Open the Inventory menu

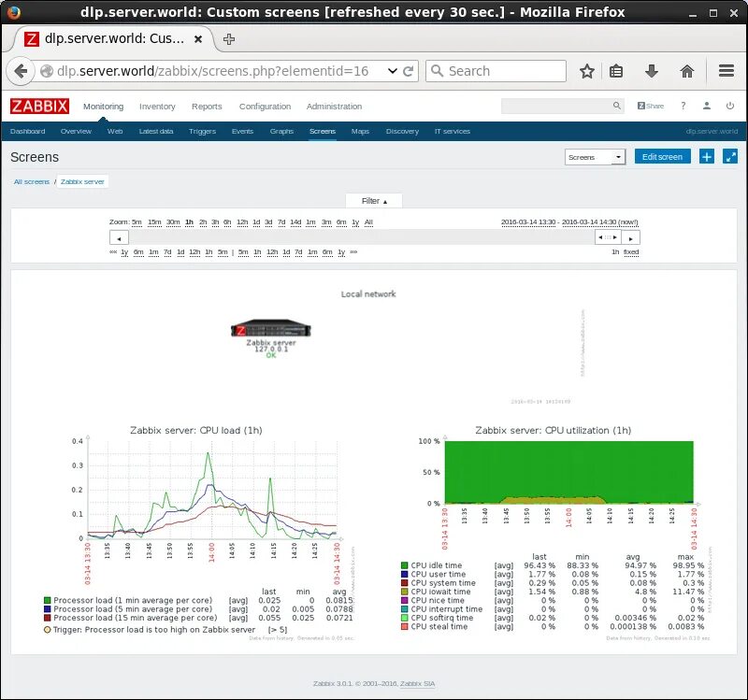pyautogui.click(x=157, y=107)
